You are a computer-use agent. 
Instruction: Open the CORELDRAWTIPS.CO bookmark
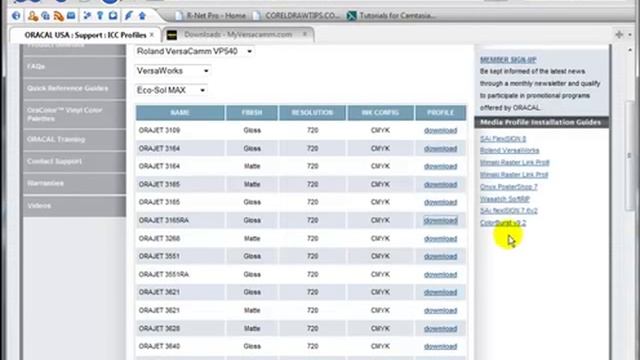(297, 16)
